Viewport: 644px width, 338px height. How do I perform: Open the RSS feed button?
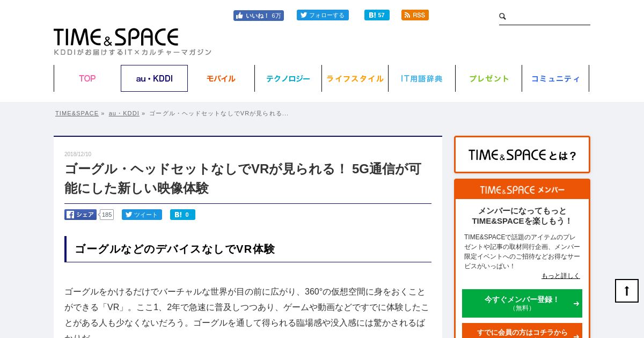(x=415, y=15)
